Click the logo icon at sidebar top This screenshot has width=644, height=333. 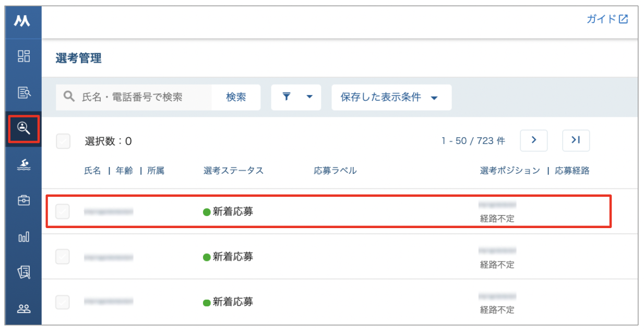[x=22, y=20]
